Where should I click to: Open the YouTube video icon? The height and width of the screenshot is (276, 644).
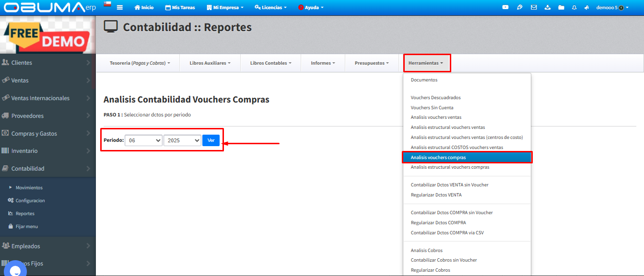tap(505, 8)
